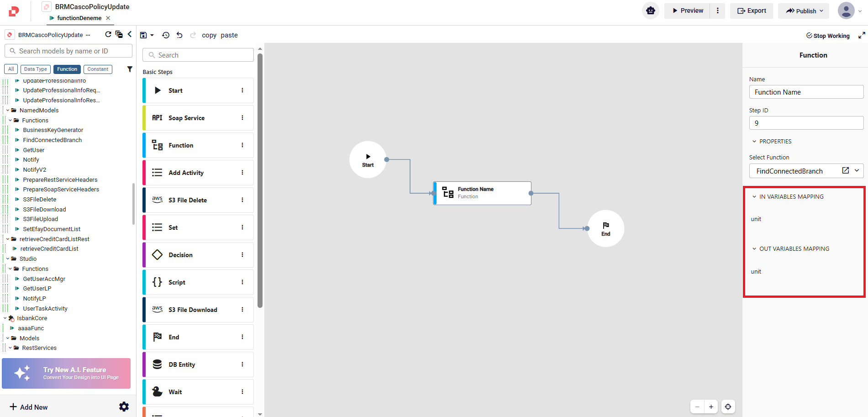This screenshot has height=417, width=868.
Task: Click copy in the toolbar
Action: click(209, 35)
